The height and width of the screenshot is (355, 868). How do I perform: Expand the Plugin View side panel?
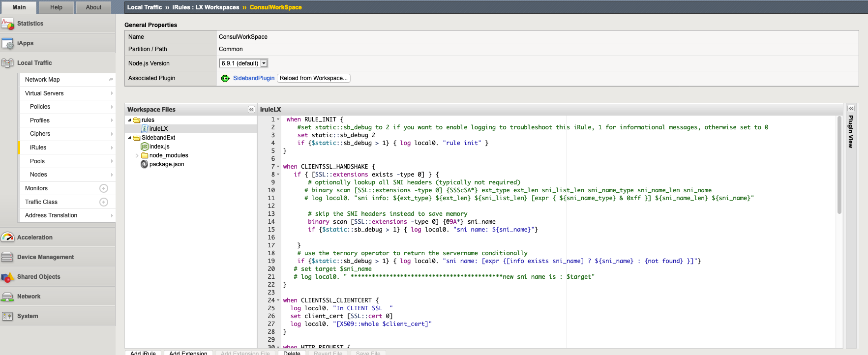851,109
